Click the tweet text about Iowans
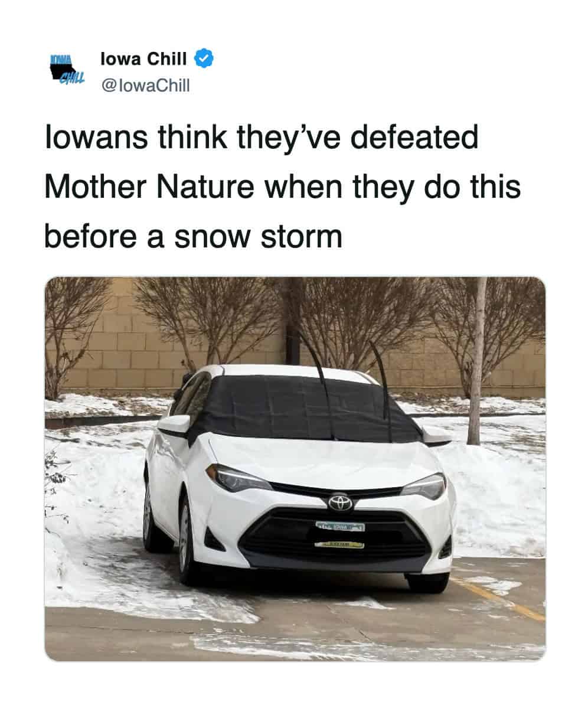The image size is (588, 705). click(x=282, y=187)
